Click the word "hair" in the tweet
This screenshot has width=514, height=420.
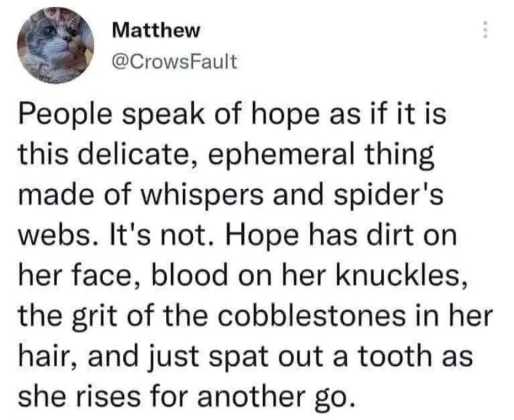click(x=38, y=353)
